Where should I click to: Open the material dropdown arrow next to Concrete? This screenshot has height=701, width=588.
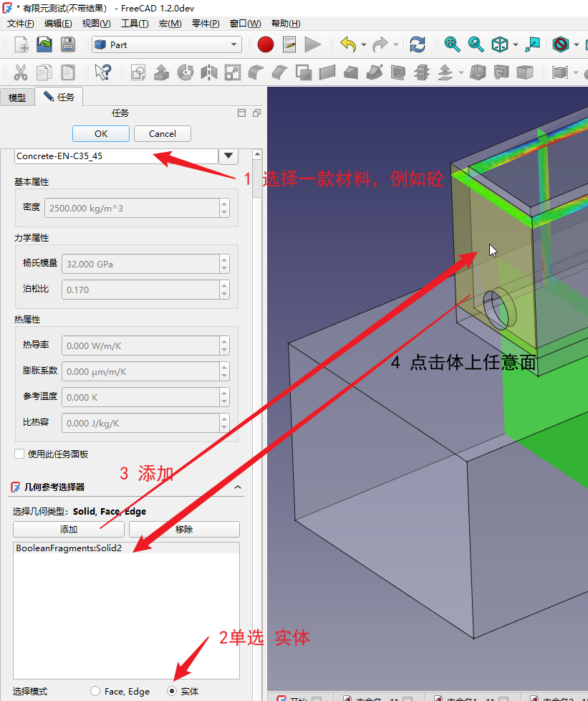tap(228, 156)
